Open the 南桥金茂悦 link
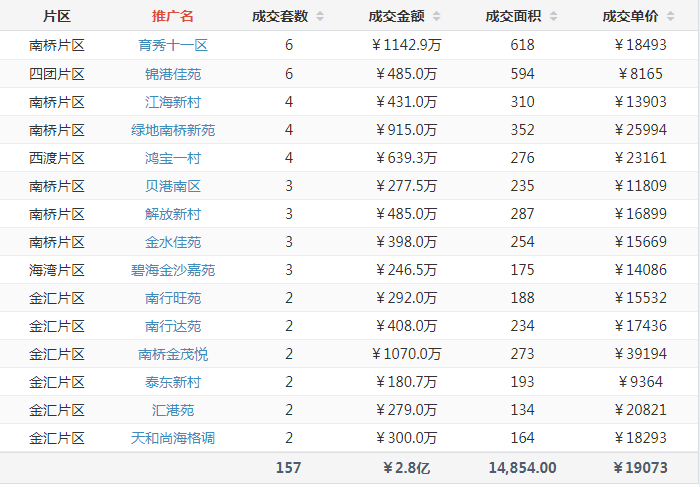This screenshot has width=700, height=487. click(173, 354)
